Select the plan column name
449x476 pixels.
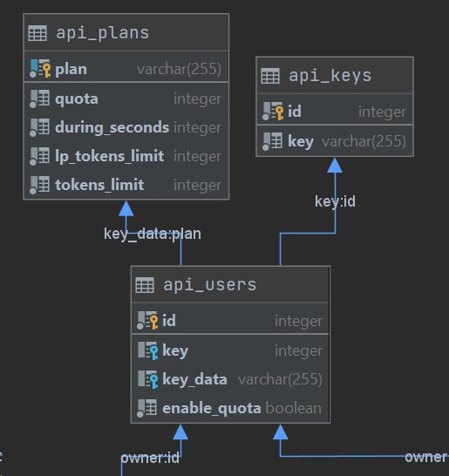(71, 70)
